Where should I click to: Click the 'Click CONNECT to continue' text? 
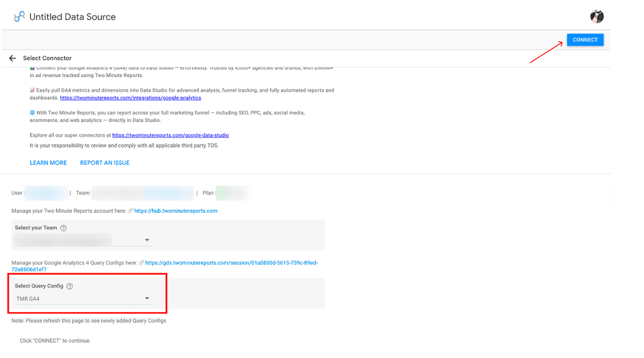click(x=55, y=341)
